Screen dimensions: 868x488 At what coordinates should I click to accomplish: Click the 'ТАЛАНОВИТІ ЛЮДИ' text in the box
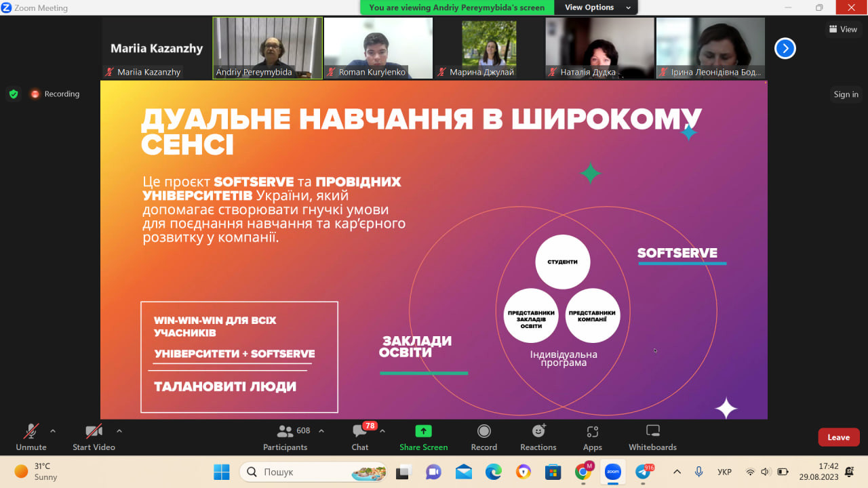pos(225,387)
